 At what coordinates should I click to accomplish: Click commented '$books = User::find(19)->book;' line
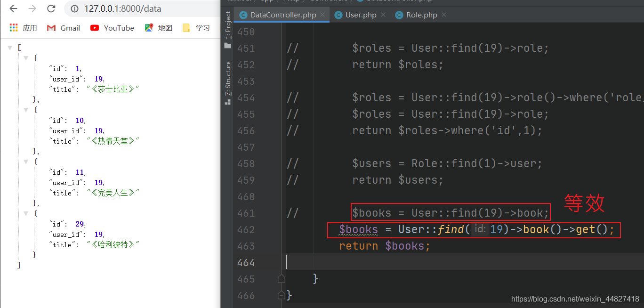451,213
